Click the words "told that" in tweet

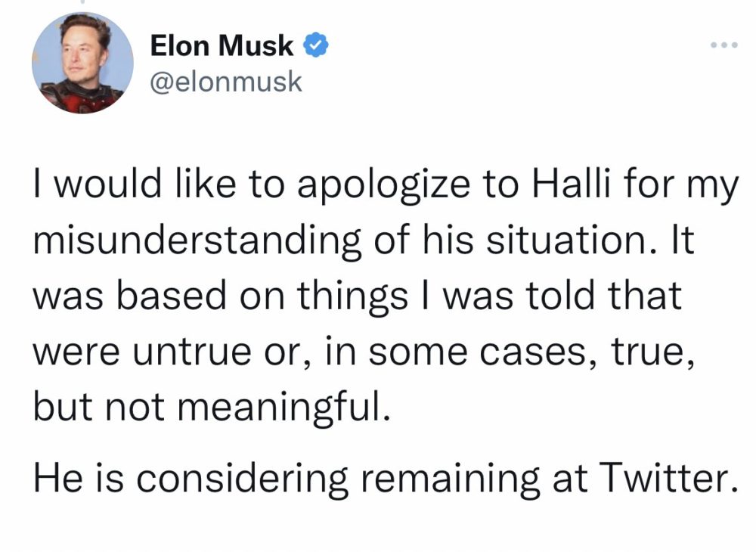[x=603, y=295]
